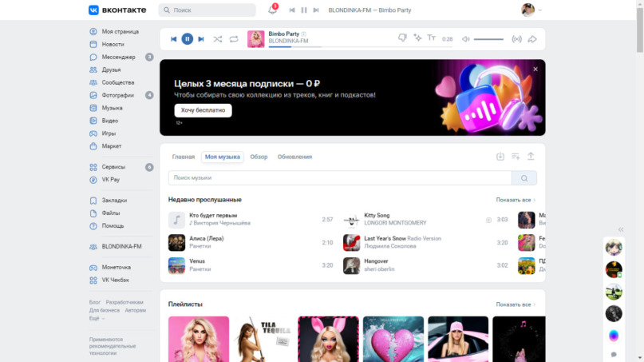Share the current track with arrow icon

[532, 38]
